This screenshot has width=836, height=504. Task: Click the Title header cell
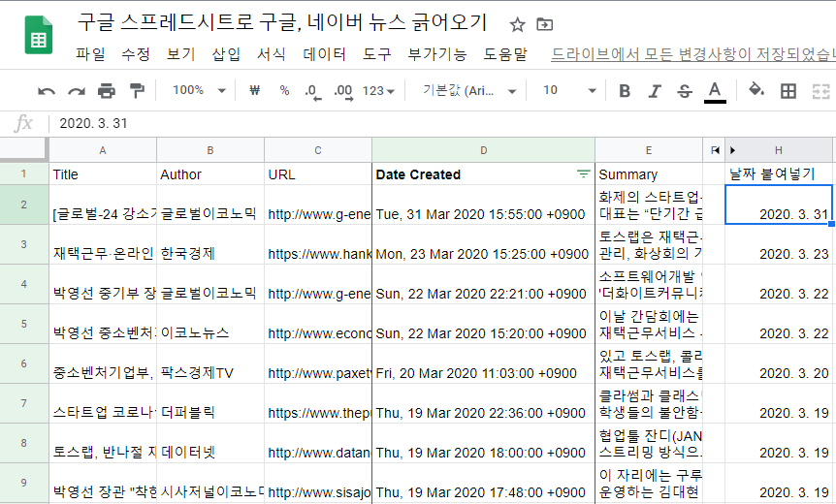tap(103, 174)
